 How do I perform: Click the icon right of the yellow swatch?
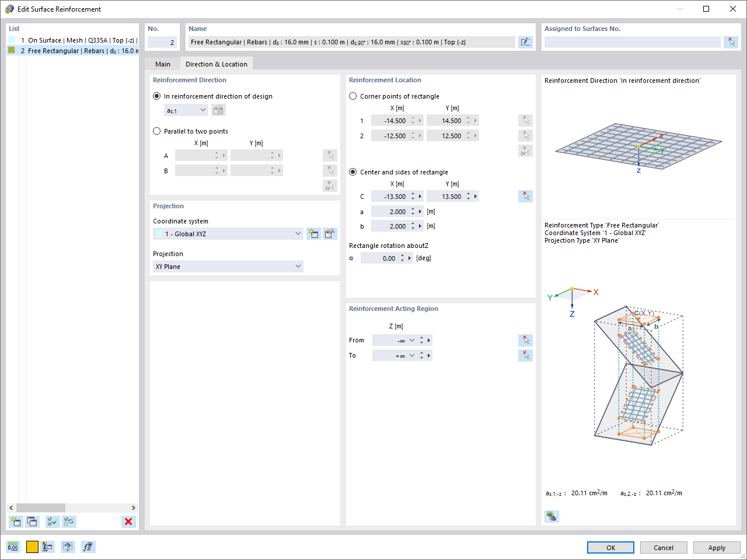point(48,547)
